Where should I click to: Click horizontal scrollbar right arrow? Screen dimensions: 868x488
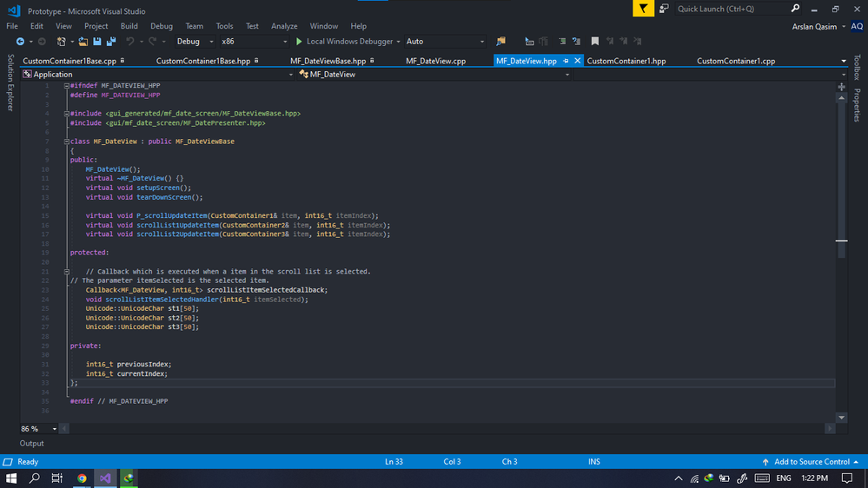coord(829,429)
